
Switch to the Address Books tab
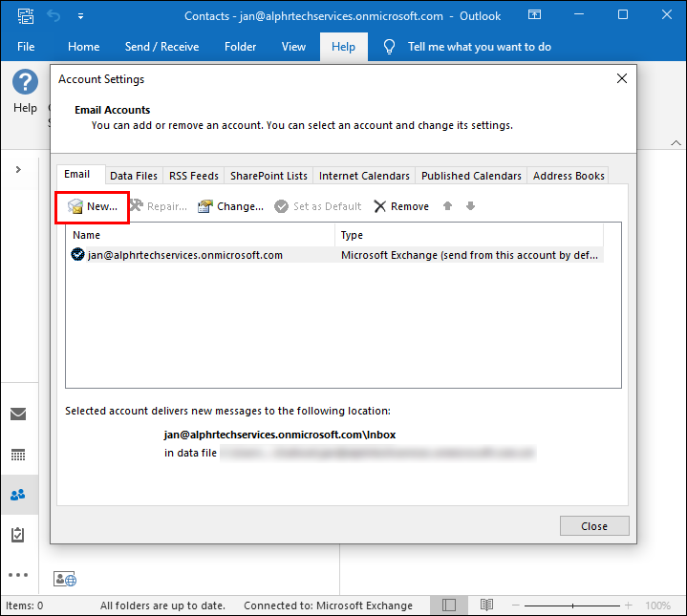[x=569, y=176]
